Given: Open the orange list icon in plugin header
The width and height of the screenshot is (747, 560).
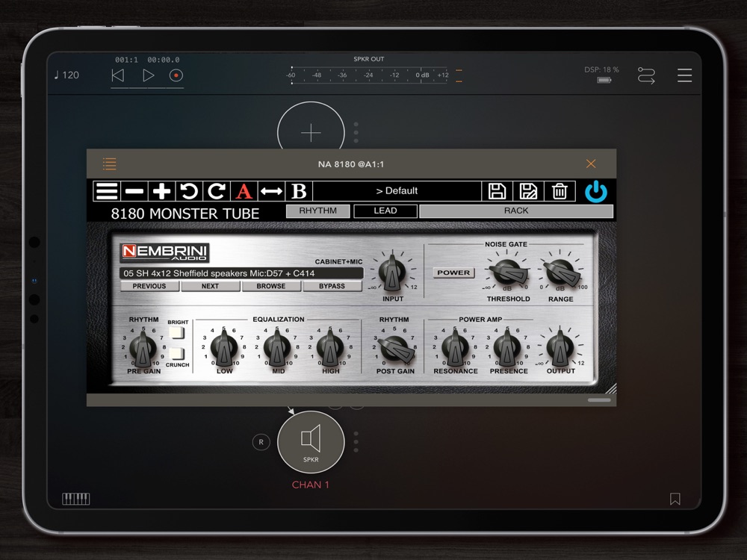Looking at the screenshot, I should click(110, 164).
